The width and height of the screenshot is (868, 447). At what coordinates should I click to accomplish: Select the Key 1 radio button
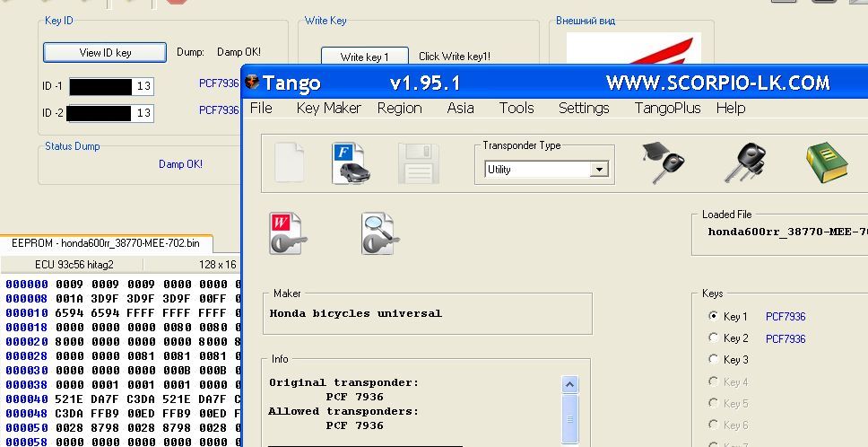(x=713, y=316)
